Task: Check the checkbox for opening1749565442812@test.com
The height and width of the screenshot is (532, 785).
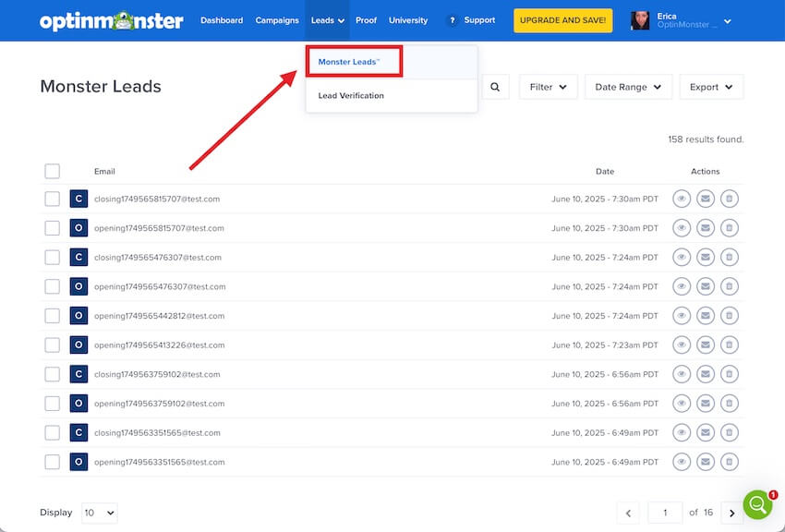Action: click(52, 315)
